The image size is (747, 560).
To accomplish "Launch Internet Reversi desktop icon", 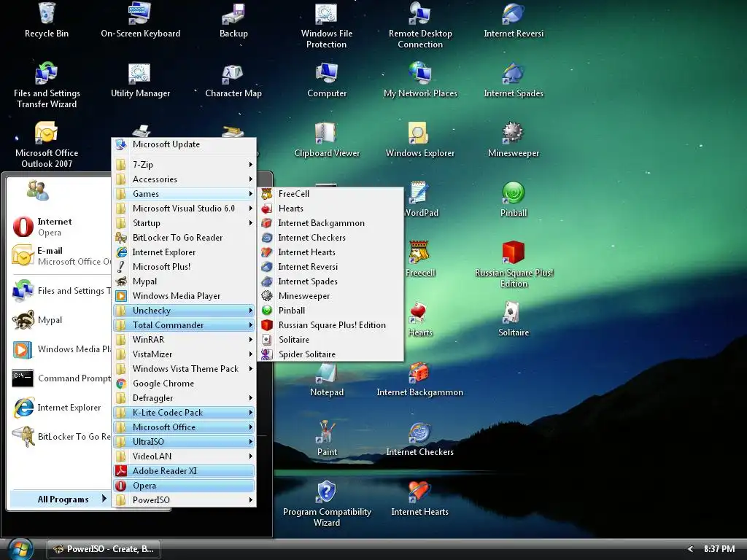I will click(514, 20).
